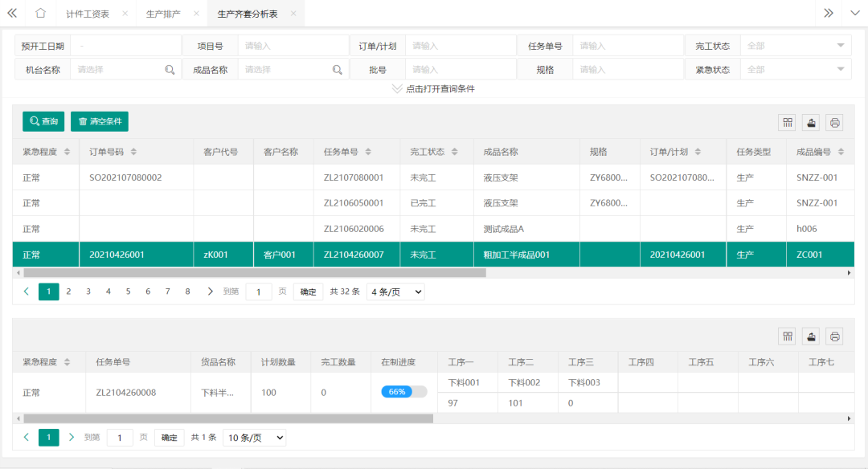This screenshot has width=868, height=469.
Task: Close the 生产排产 tab
Action: click(x=197, y=14)
